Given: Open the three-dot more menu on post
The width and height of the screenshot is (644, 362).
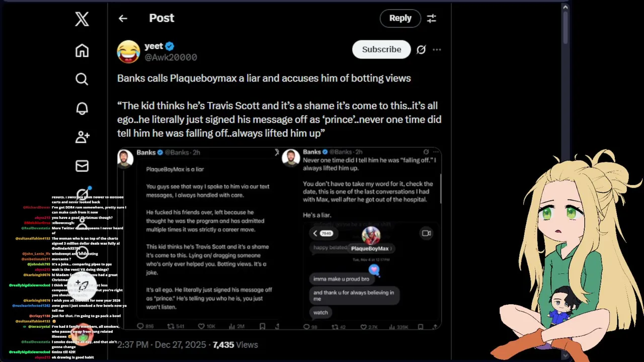Looking at the screenshot, I should [437, 49].
